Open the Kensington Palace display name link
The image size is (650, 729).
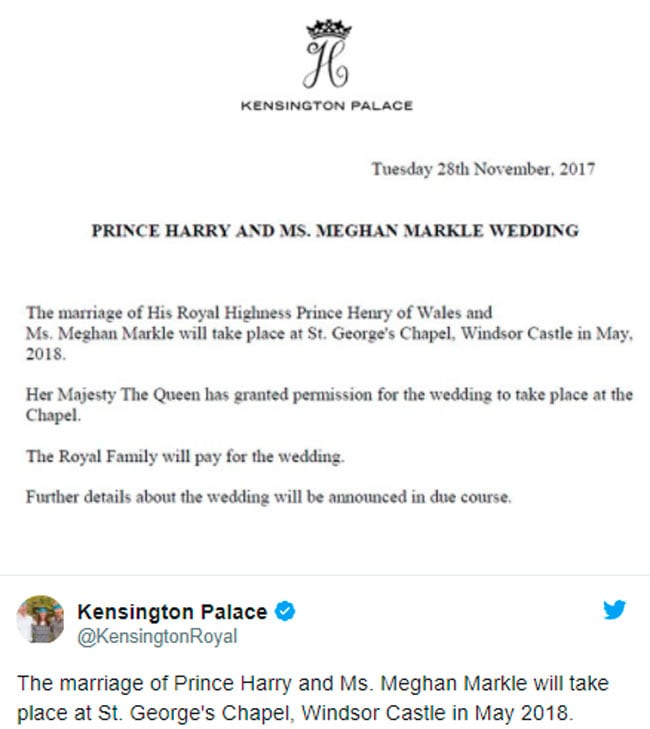coord(172,611)
